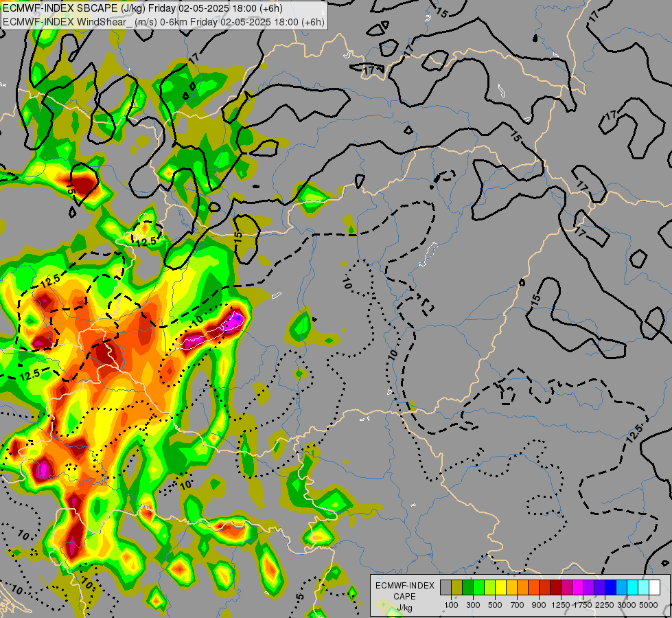The image size is (672, 618).
Task: Click the legend value 1250
Action: pos(561,605)
